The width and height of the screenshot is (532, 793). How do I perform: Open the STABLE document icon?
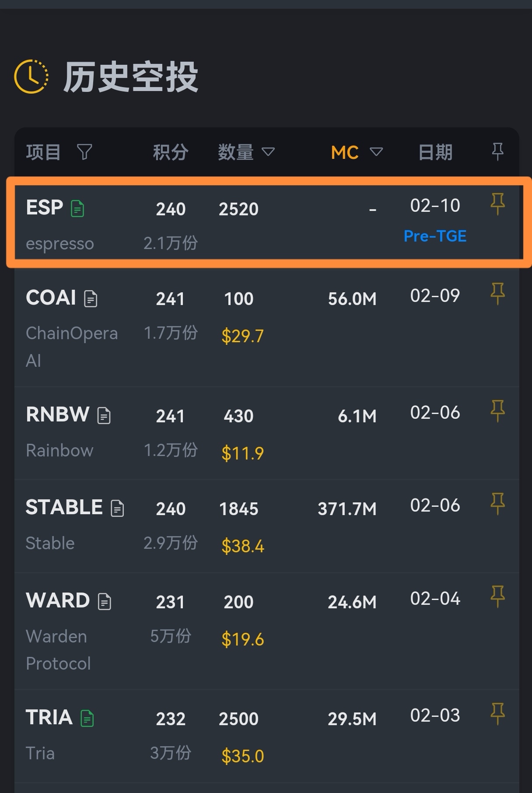pos(117,508)
